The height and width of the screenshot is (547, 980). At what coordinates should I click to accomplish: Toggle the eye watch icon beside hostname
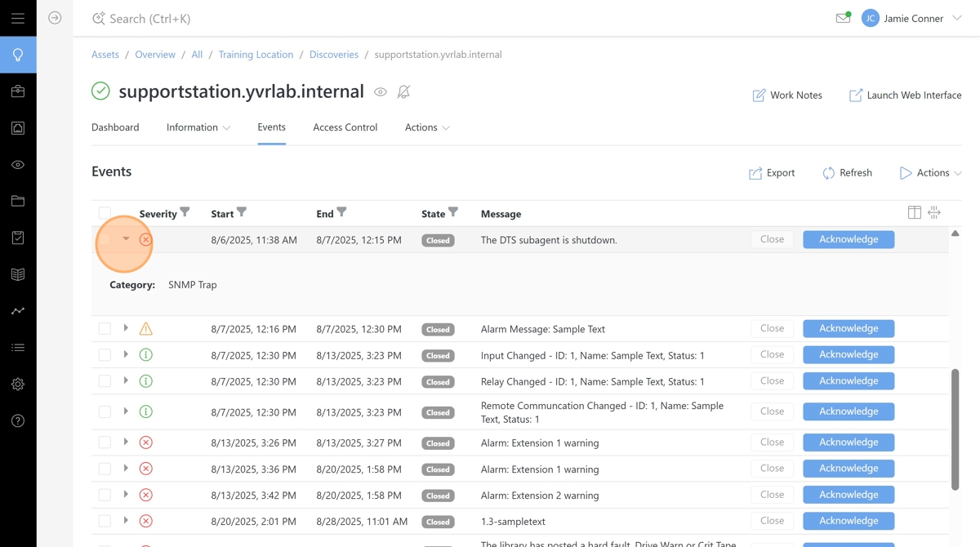tap(381, 92)
